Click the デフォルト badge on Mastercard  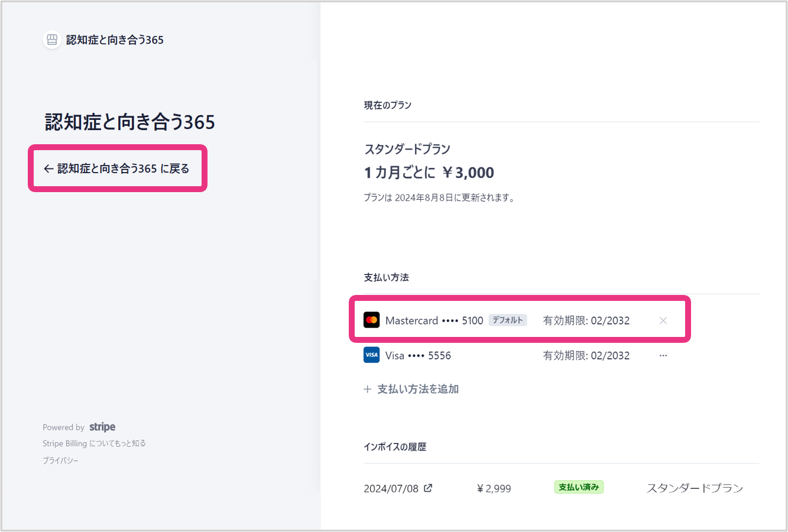click(507, 320)
